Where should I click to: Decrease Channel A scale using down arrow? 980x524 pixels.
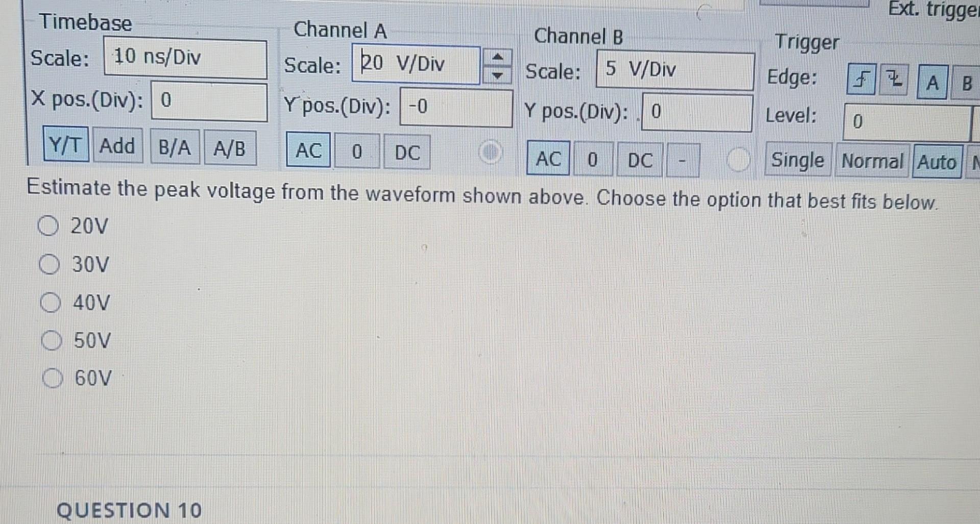pos(499,76)
